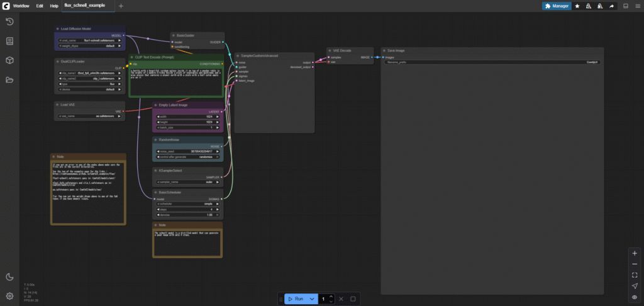The image size is (644, 306).
Task: Toggle dark theme with the moon icon
Action: point(9,277)
